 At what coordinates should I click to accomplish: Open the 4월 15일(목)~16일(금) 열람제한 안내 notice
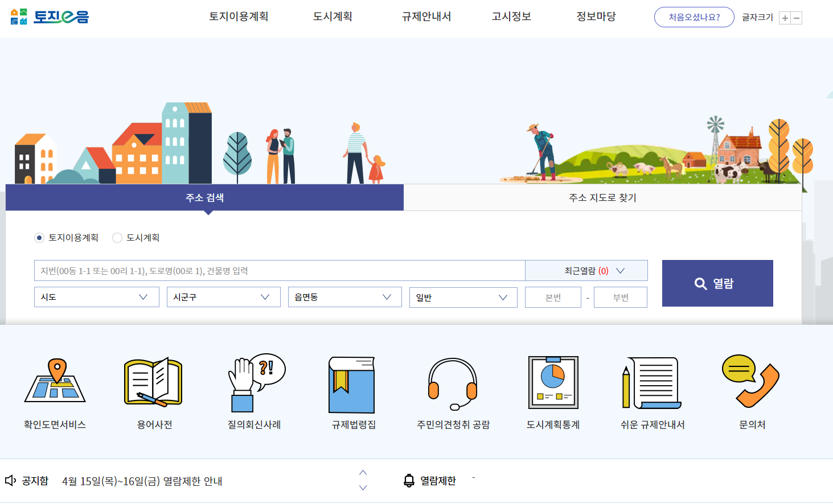coord(142,481)
